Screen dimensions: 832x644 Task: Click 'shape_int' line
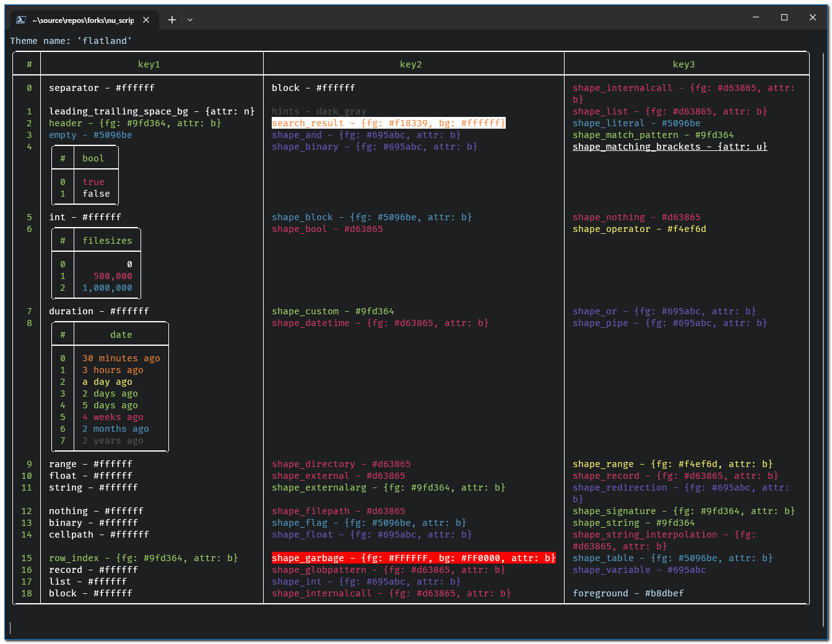(366, 582)
